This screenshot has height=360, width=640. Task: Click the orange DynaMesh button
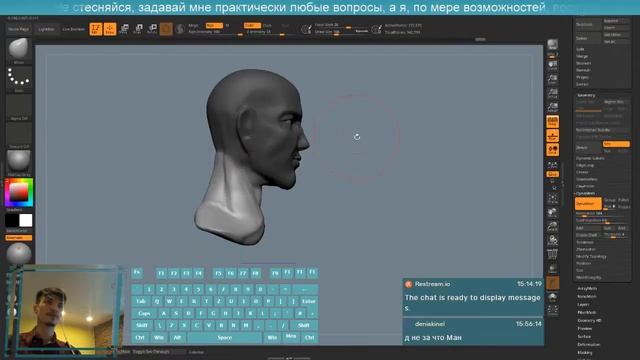[588, 203]
